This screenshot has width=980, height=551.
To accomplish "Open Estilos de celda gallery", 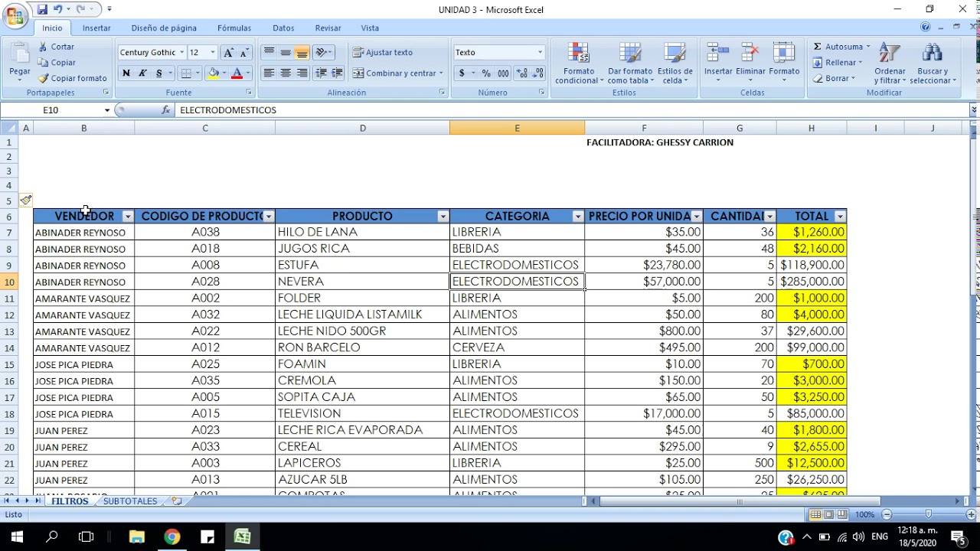I will pyautogui.click(x=675, y=64).
